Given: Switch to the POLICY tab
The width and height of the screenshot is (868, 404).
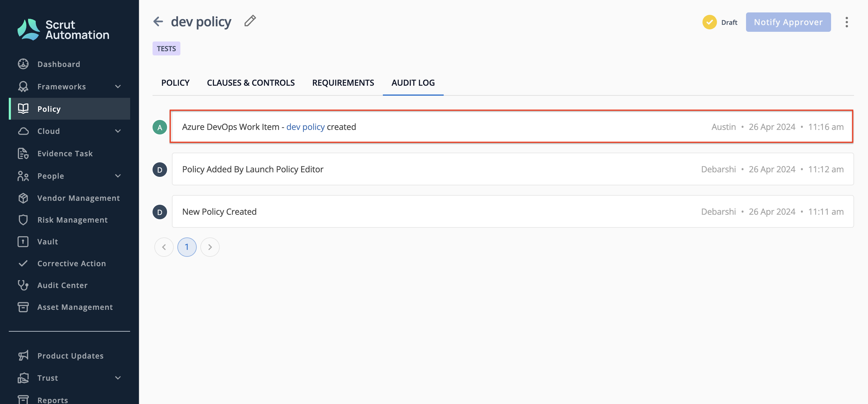Looking at the screenshot, I should coord(175,83).
